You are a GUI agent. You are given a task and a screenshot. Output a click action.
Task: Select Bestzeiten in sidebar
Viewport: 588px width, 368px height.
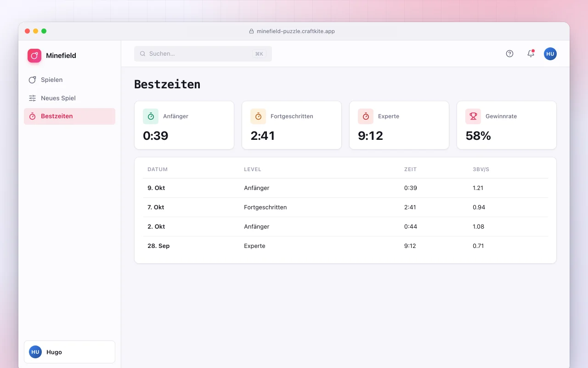pyautogui.click(x=69, y=116)
